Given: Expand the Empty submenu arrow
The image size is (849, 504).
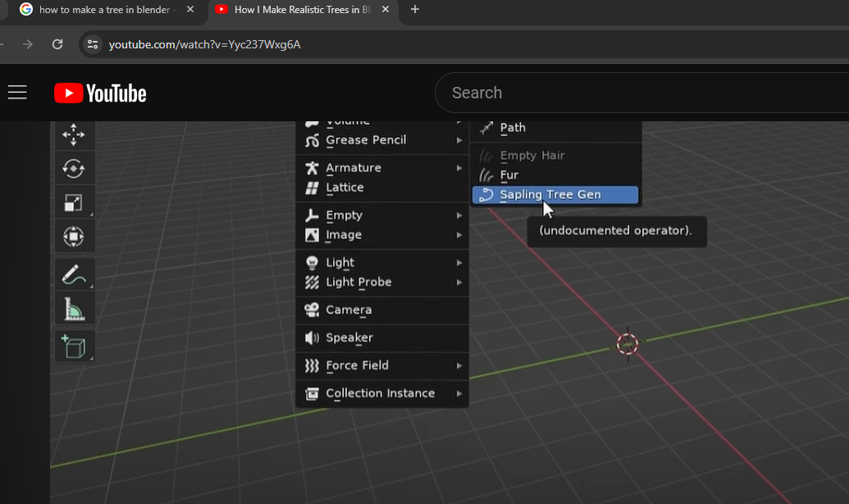Looking at the screenshot, I should coord(459,216).
